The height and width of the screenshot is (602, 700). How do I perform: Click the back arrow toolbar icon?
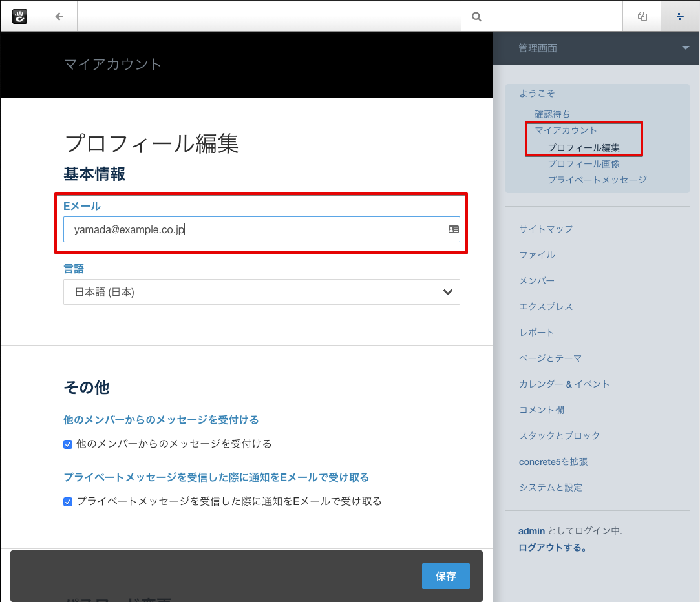pos(59,16)
